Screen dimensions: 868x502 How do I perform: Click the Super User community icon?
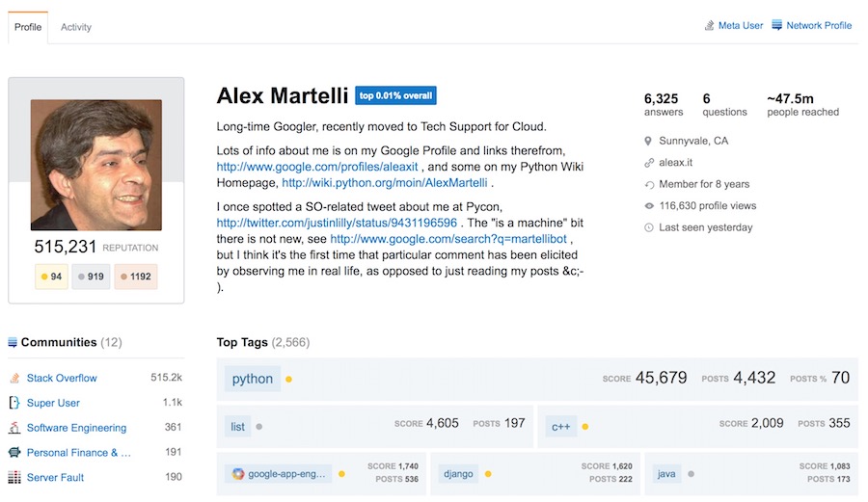click(14, 403)
